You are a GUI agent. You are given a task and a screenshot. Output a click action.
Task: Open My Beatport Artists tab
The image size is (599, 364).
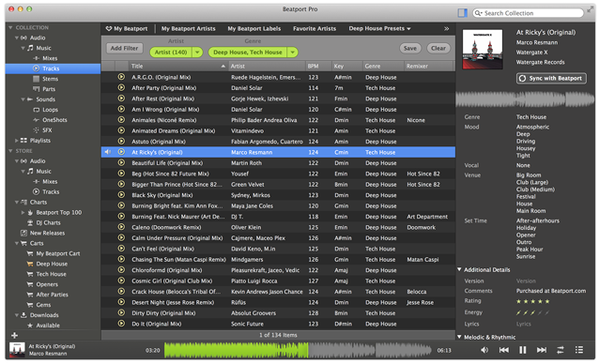[x=188, y=29]
